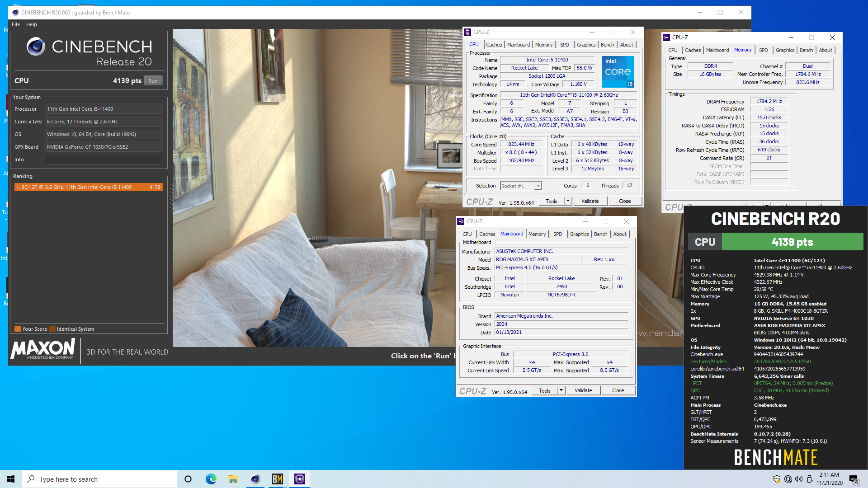This screenshot has height=488, width=868.
Task: Click the BENCHMATE logo at panel bottom
Action: 776,457
